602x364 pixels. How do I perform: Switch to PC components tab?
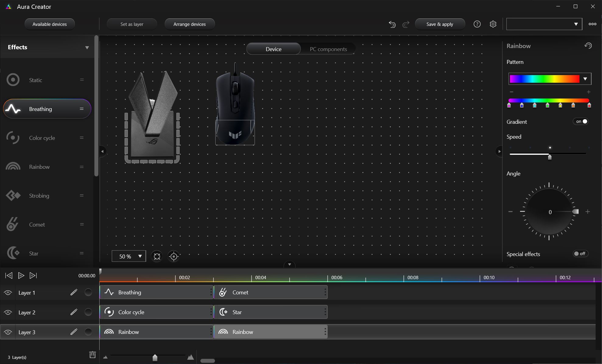point(328,49)
